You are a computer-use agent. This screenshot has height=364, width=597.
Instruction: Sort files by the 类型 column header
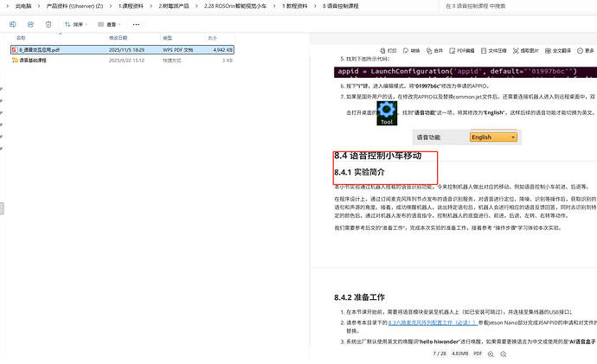(x=168, y=38)
